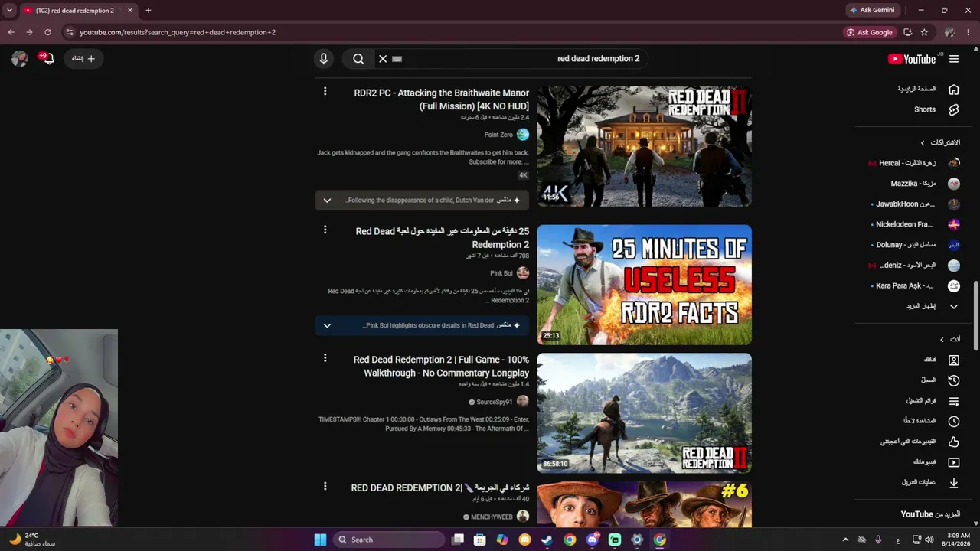Start voice search with the microphone
Image resolution: width=980 pixels, height=551 pixels.
pos(324,59)
